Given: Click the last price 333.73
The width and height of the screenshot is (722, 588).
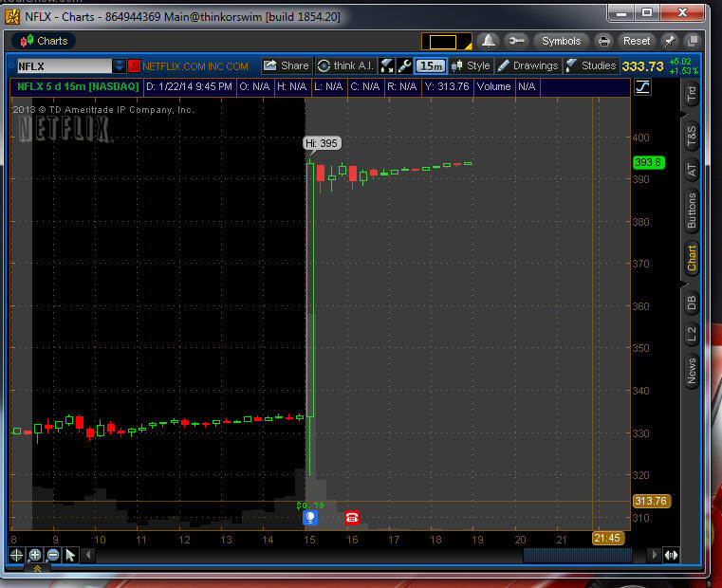Looking at the screenshot, I should [643, 66].
